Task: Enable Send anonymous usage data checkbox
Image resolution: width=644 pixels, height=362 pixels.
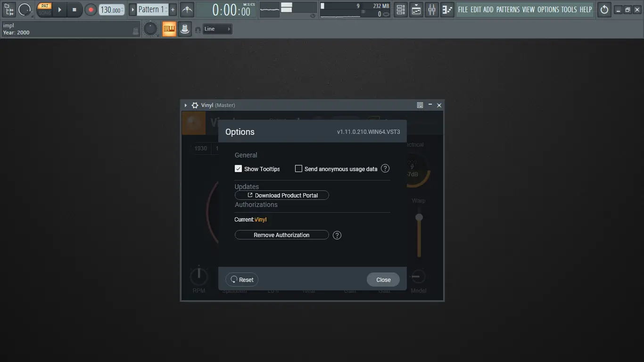Action: (298, 169)
